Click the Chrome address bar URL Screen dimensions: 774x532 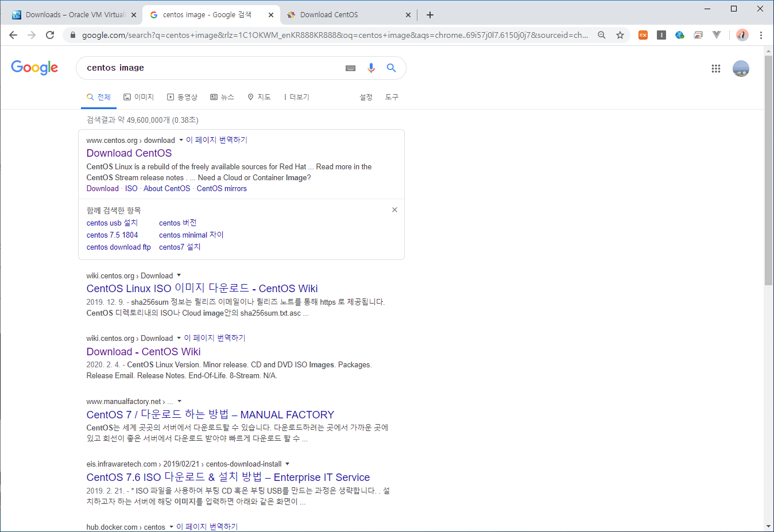[x=335, y=35]
